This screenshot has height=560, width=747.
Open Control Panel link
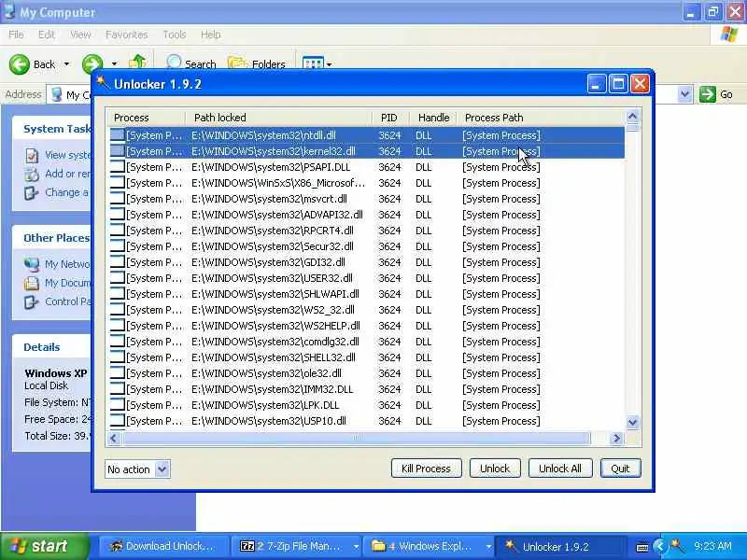point(67,301)
